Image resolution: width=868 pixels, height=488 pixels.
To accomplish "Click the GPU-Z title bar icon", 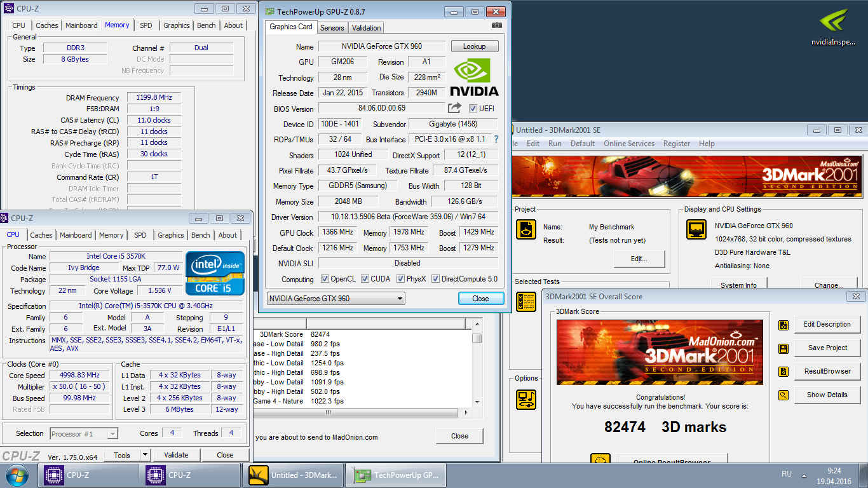I will click(269, 11).
